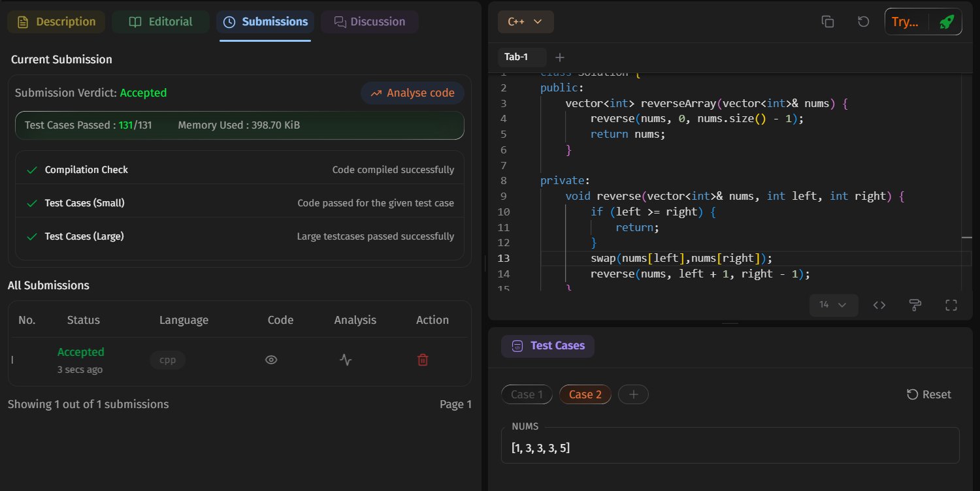Open the Editorial tab

160,22
